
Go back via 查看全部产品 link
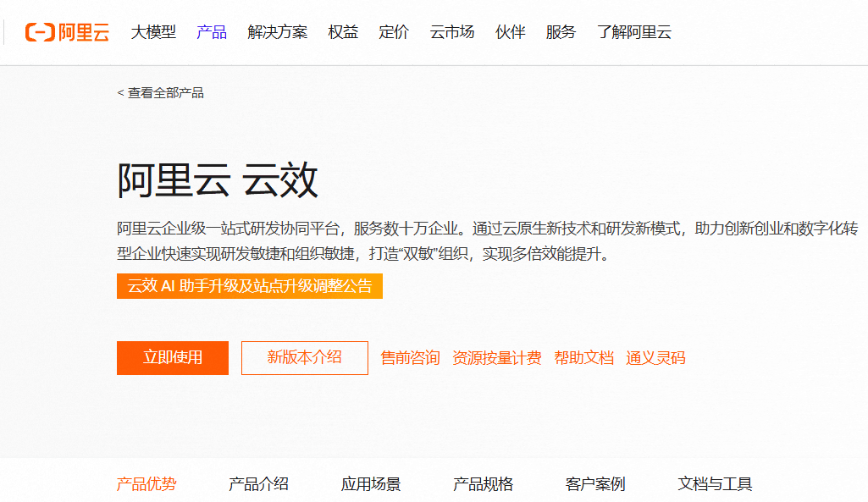tap(161, 93)
